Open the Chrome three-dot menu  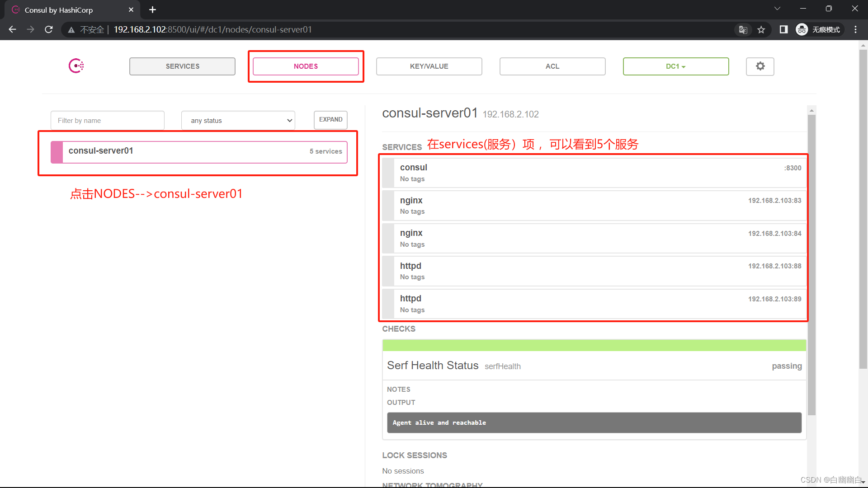click(x=855, y=29)
